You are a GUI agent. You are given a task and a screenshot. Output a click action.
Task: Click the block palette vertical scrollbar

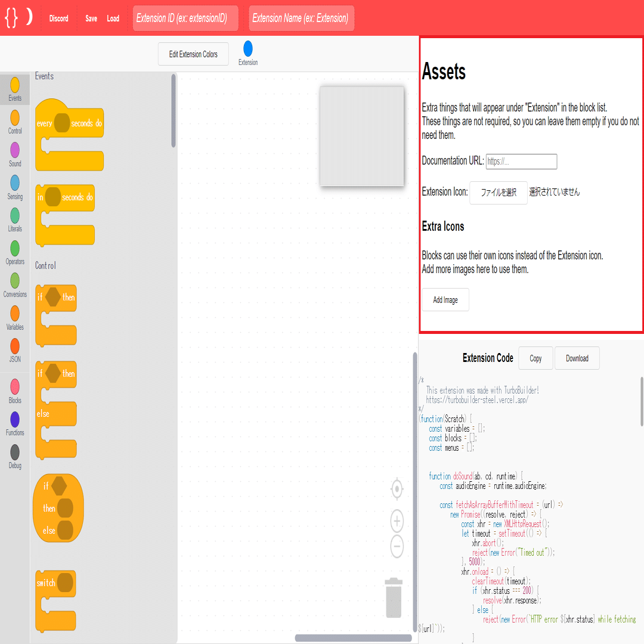[174, 110]
